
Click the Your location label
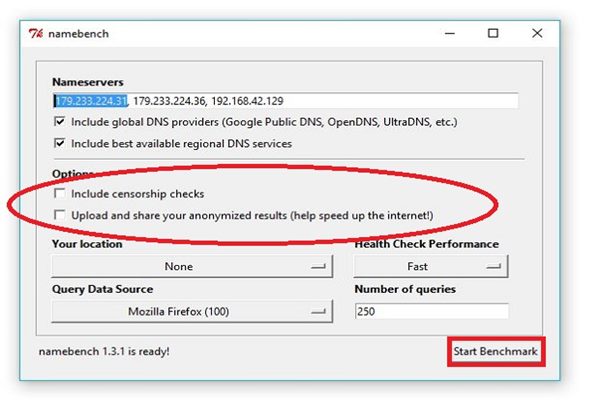(87, 244)
